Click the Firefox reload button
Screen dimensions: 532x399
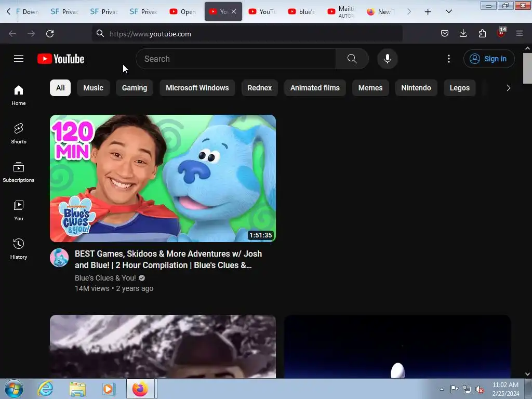pyautogui.click(x=50, y=34)
